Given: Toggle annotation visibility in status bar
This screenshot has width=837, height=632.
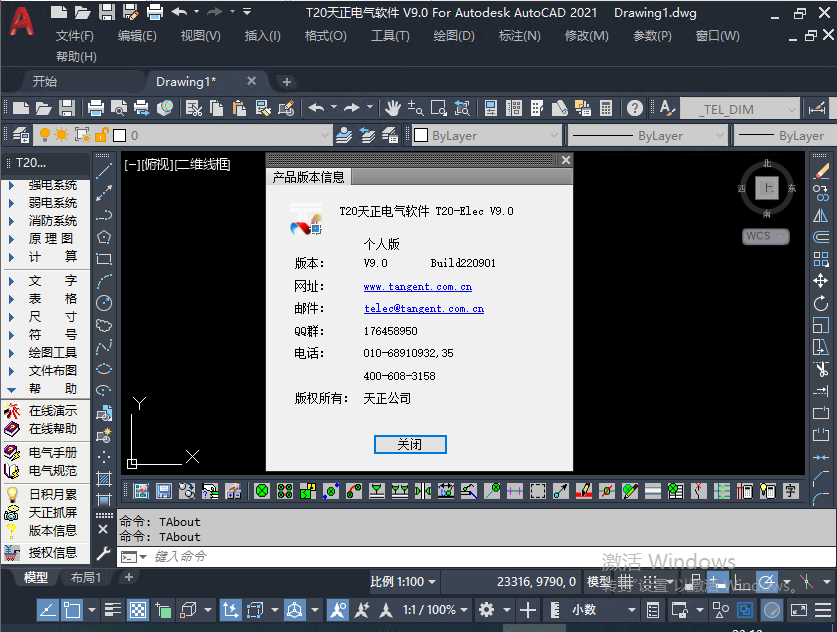Looking at the screenshot, I should click(x=338, y=610).
